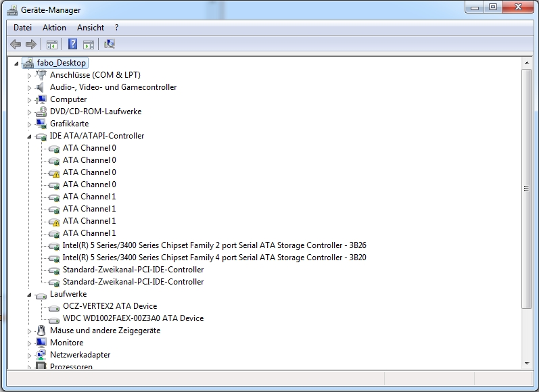Select the OCZ-VERTEX2 drive icon
The image size is (539, 392).
click(x=54, y=307)
